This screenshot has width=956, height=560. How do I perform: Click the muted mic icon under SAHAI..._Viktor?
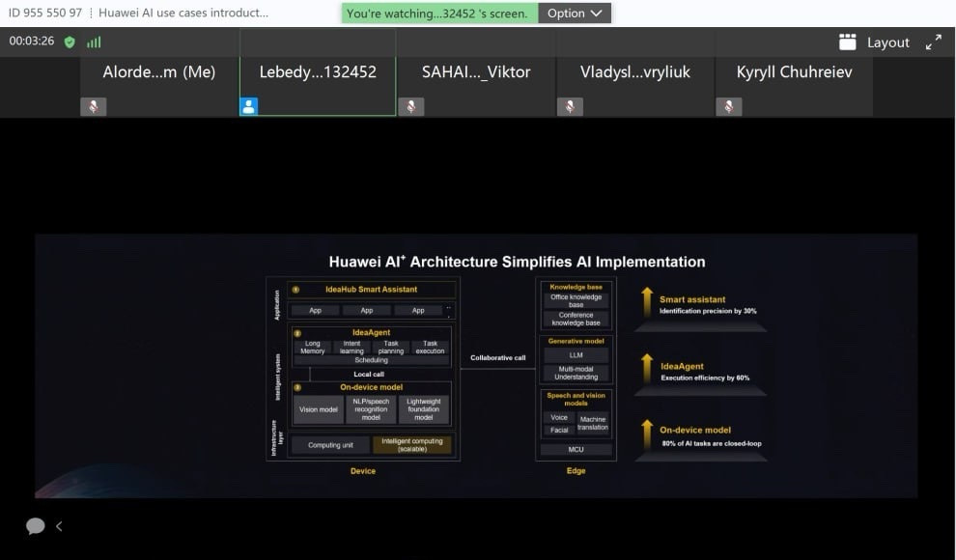[x=411, y=106]
